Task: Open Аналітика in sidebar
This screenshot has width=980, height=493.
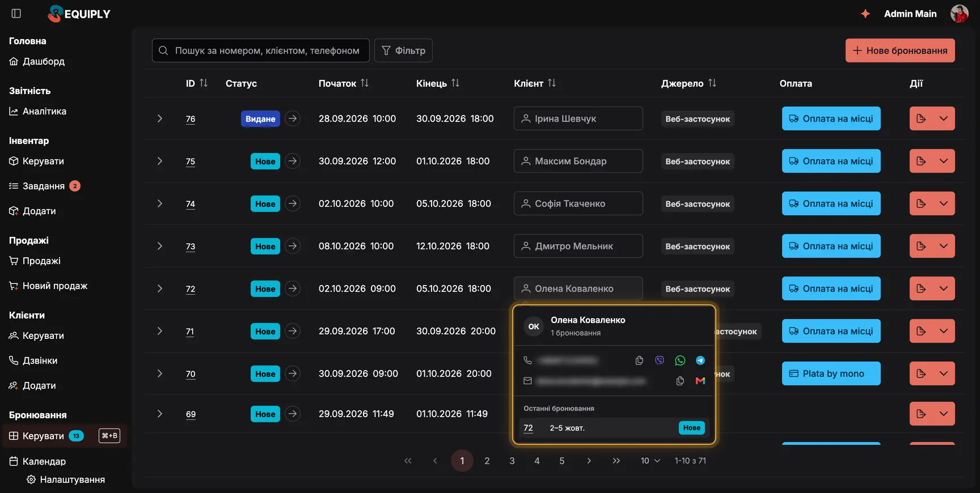Action: tap(37, 111)
